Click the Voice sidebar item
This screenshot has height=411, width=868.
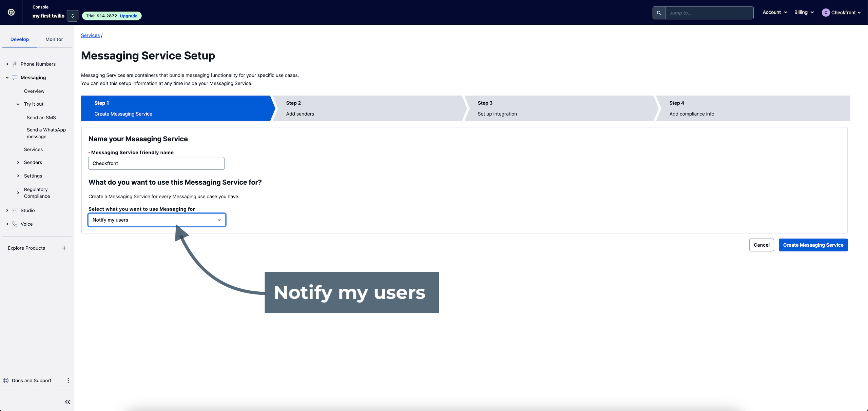coord(26,224)
